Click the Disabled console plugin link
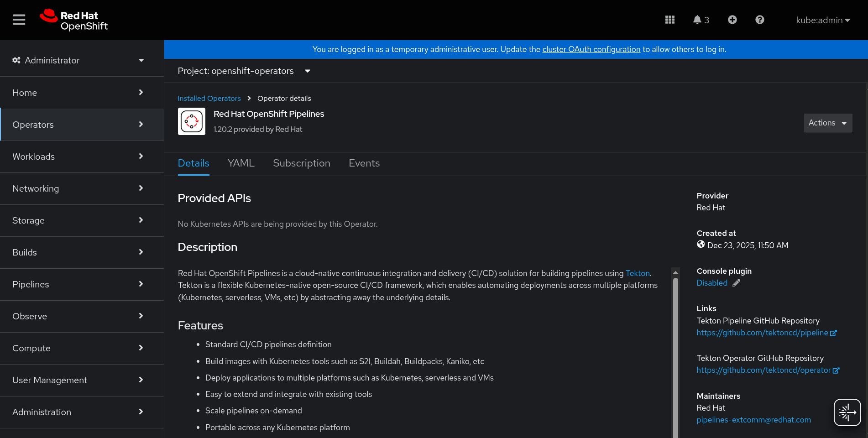This screenshot has height=438, width=868. 712,283
